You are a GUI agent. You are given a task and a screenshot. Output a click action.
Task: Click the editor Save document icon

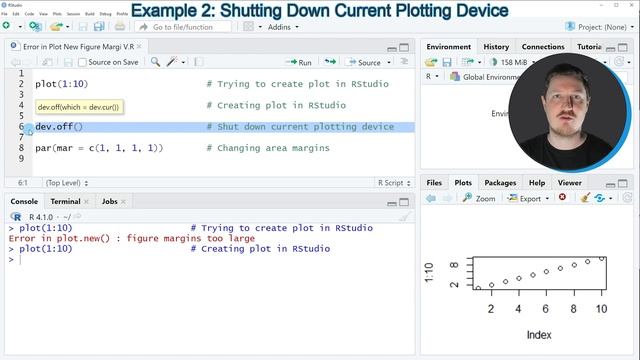[x=68, y=62]
